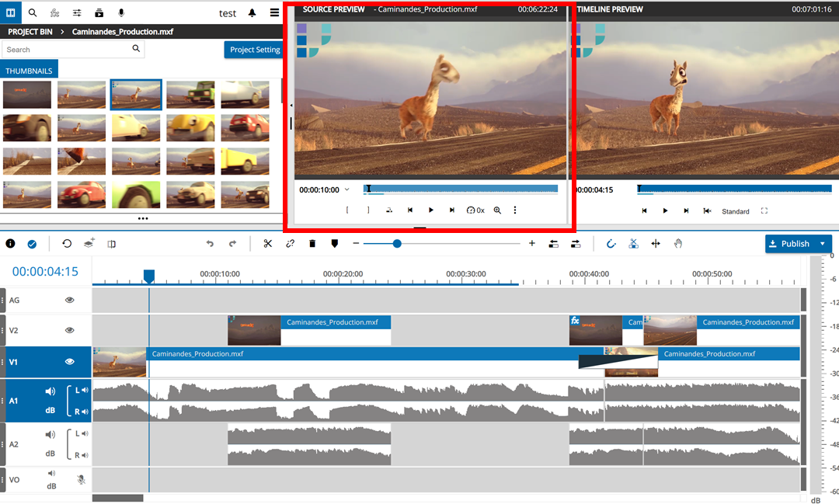Open the voice-over microphone panel icon
Viewport: 839px width, 504px height.
click(121, 13)
